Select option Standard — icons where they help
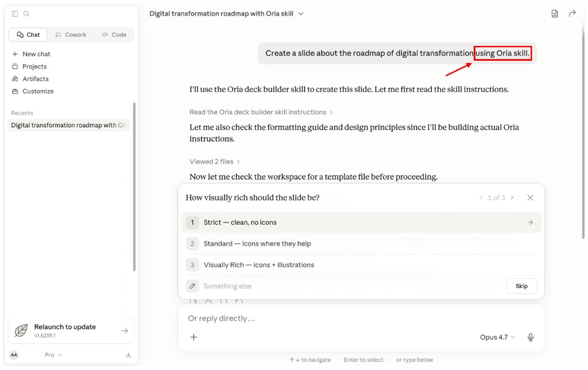This screenshot has width=588, height=370. coord(361,244)
